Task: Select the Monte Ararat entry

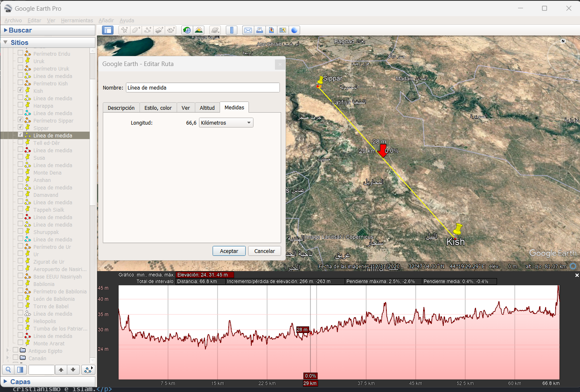Action: pos(49,343)
